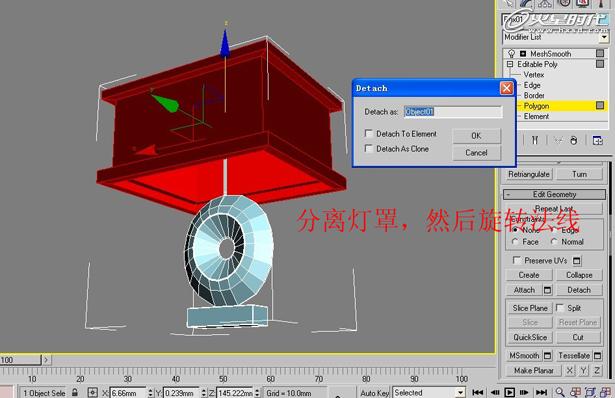615x398 pixels.
Task: Click Configure Modifier Sets icon
Action: tap(598, 140)
